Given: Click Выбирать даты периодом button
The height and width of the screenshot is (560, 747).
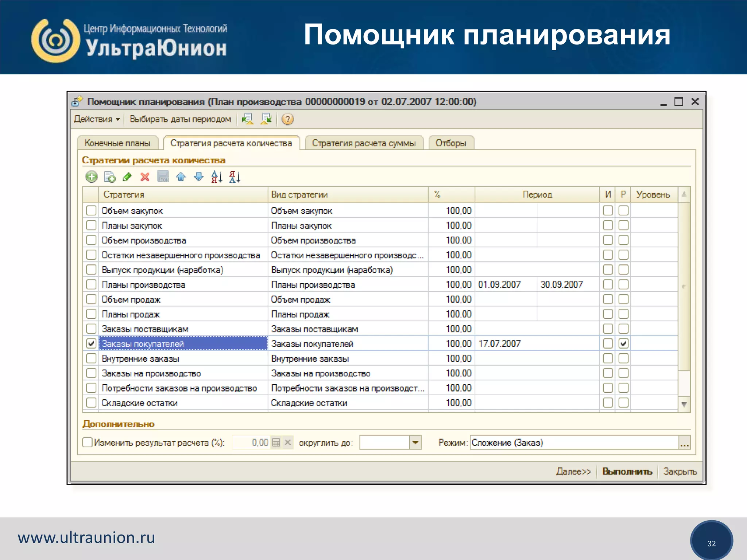Looking at the screenshot, I should pos(181,119).
